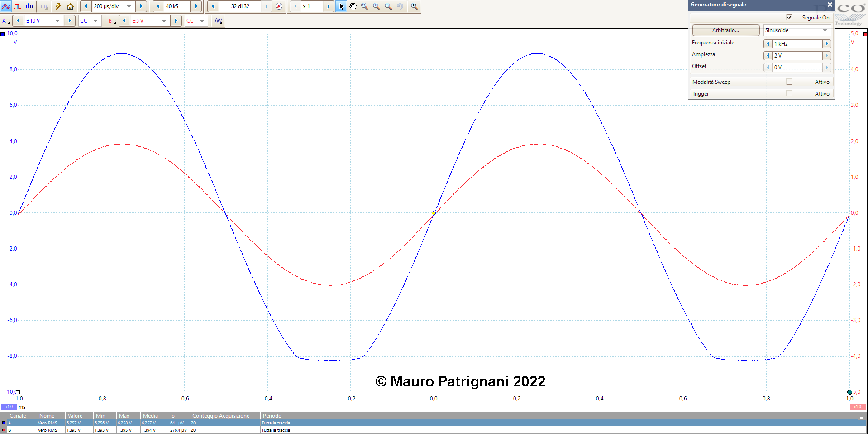Increase the 1 kHz start frequency
Viewport: 868px width, 434px height.
(x=827, y=44)
